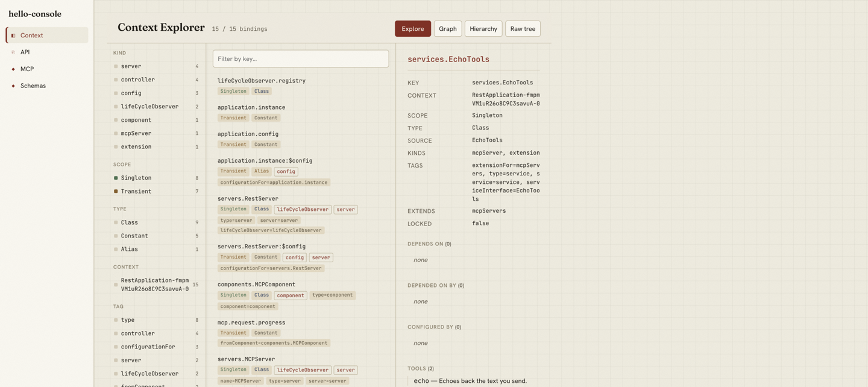Select the servers.MCPServer binding

point(301,370)
